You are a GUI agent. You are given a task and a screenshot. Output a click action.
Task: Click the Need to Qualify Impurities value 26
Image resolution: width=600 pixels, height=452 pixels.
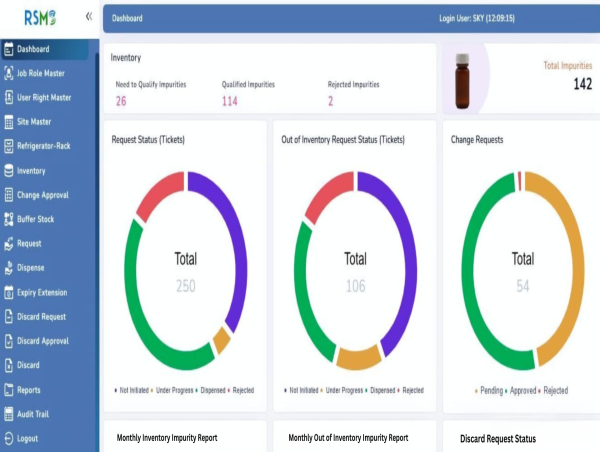[121, 101]
